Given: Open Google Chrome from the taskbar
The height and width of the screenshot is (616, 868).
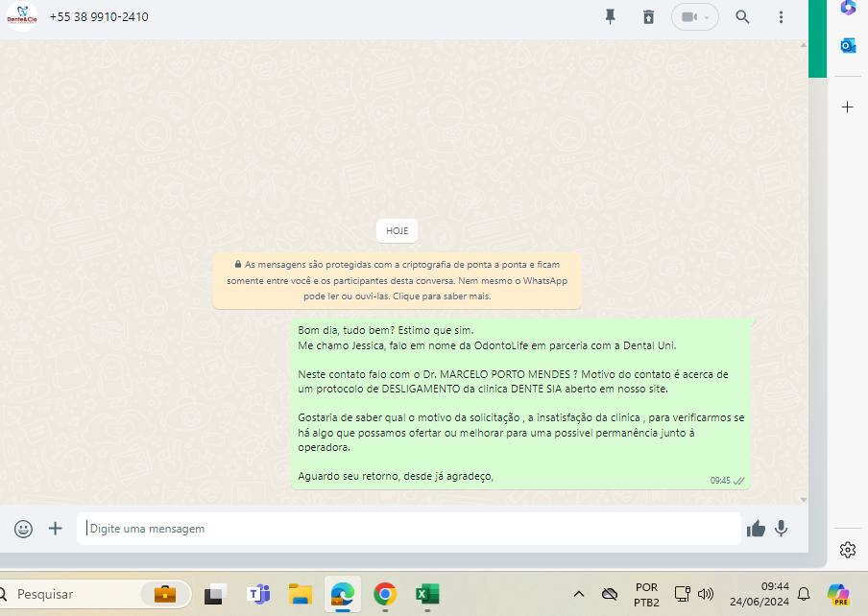Looking at the screenshot, I should (385, 595).
